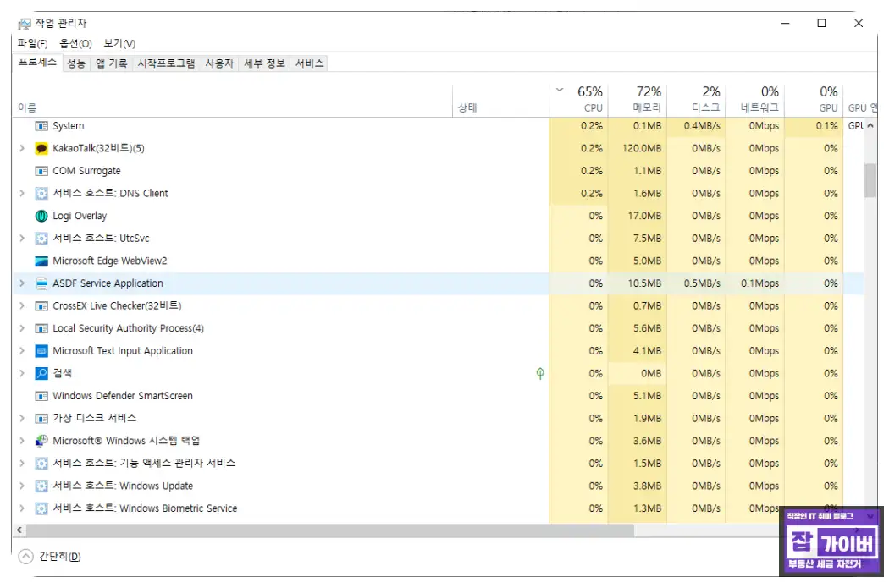This screenshot has height=588, width=889.
Task: Click the horizontal scrollbar left arrow
Action: click(x=19, y=530)
